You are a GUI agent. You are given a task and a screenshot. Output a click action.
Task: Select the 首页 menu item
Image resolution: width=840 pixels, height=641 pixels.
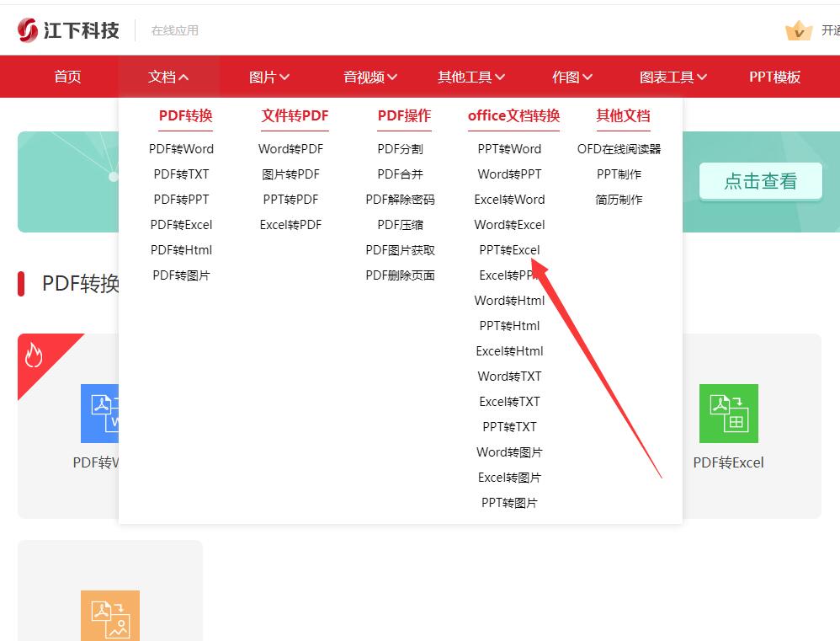[x=66, y=76]
